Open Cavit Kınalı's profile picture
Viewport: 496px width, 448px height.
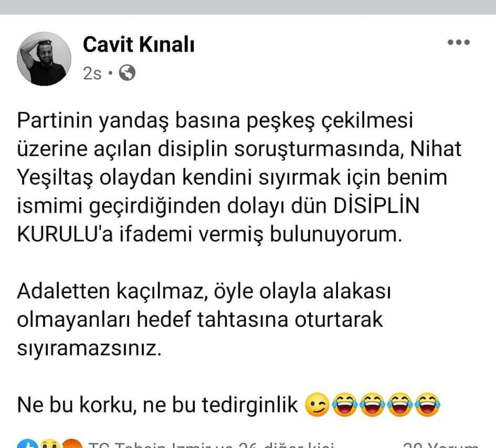(x=44, y=59)
